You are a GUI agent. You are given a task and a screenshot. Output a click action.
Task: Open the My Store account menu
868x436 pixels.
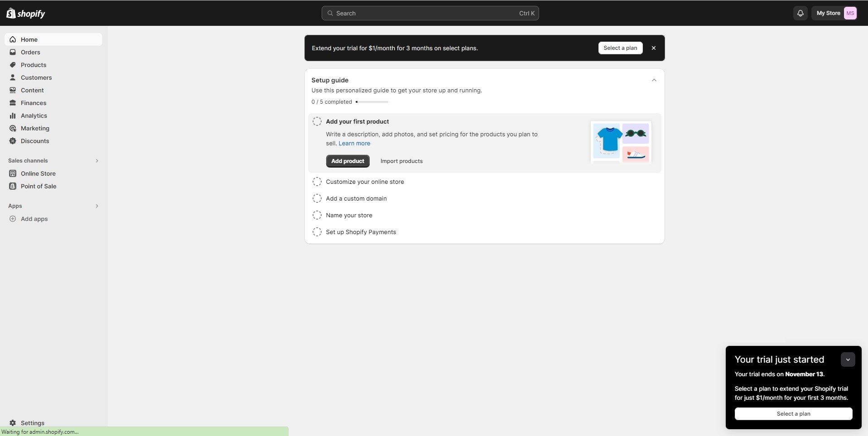(834, 13)
